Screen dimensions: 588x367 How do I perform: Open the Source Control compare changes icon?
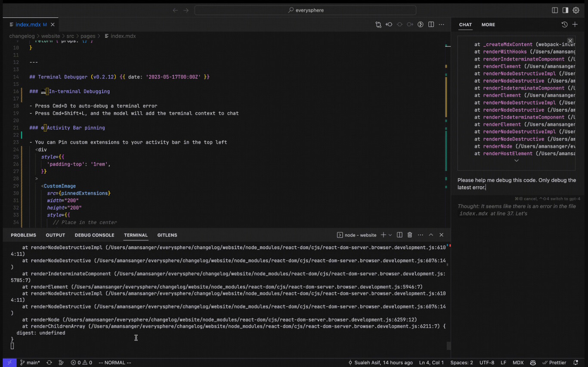pos(378,25)
